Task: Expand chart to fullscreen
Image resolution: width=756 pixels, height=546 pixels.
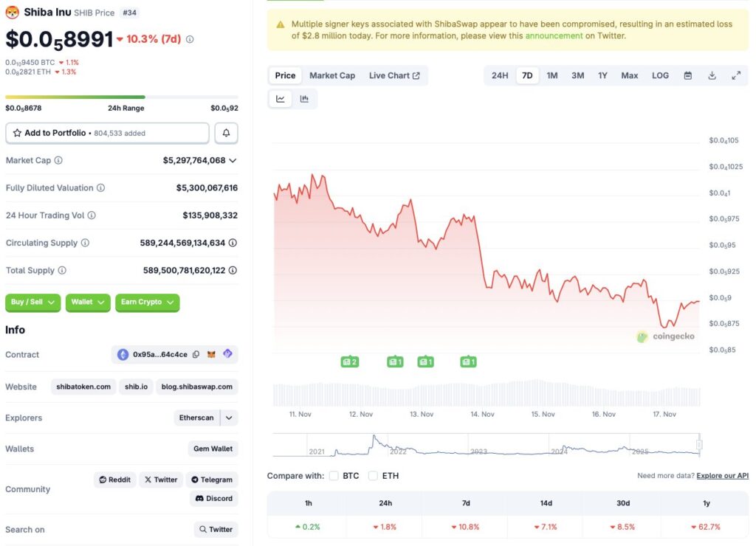Action: pyautogui.click(x=735, y=75)
